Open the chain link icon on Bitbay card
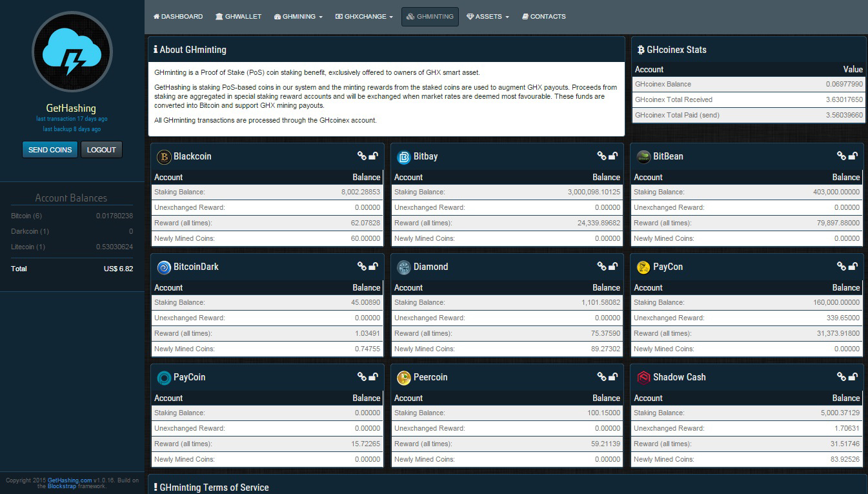This screenshot has height=494, width=868. (601, 156)
